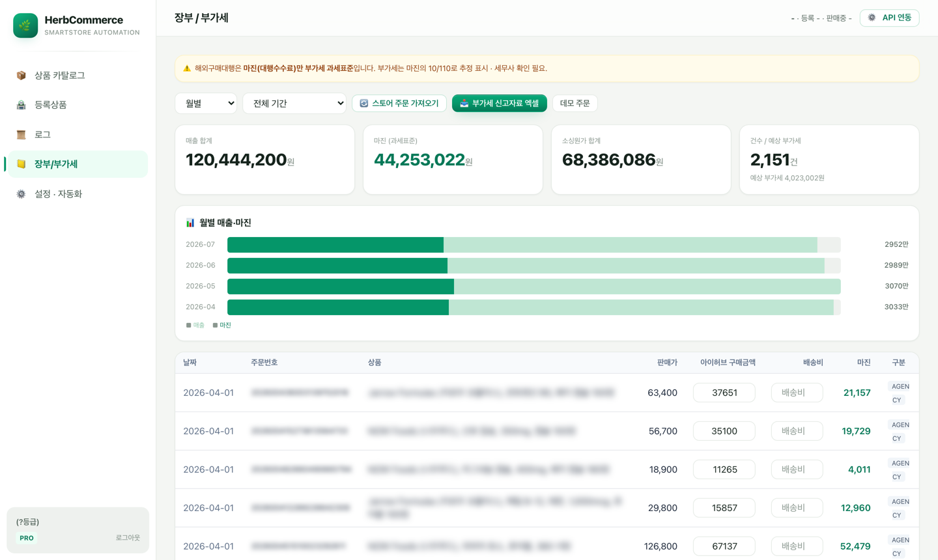Click the 장부 / 부가세 page title
938x560 pixels.
(201, 18)
